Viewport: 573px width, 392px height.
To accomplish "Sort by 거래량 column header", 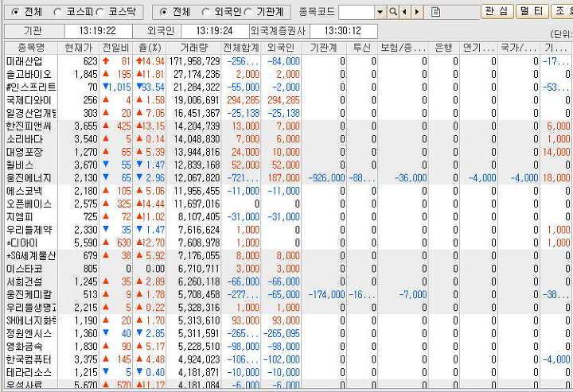I will tap(193, 48).
